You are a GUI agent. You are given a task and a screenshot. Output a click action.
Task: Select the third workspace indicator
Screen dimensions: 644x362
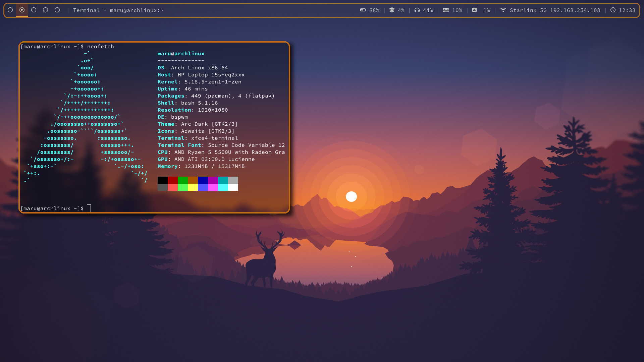click(x=34, y=10)
